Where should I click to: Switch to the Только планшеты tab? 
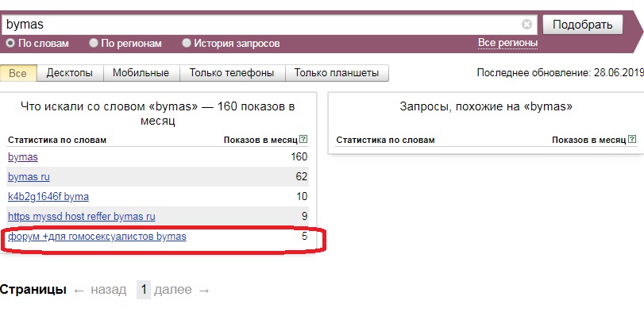(337, 73)
